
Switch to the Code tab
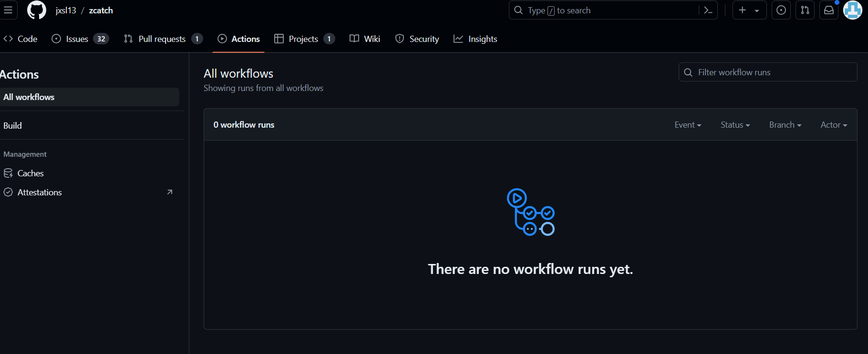21,39
